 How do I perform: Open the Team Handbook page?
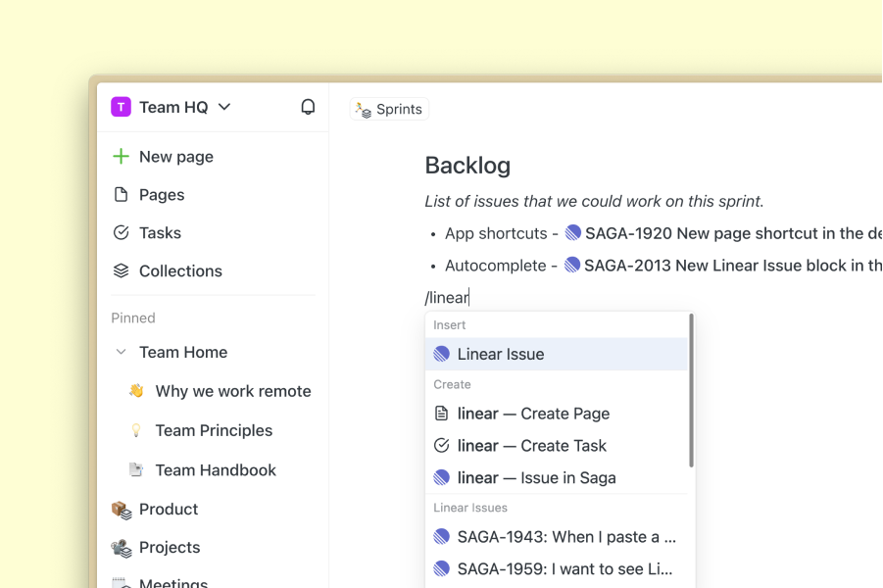[215, 470]
